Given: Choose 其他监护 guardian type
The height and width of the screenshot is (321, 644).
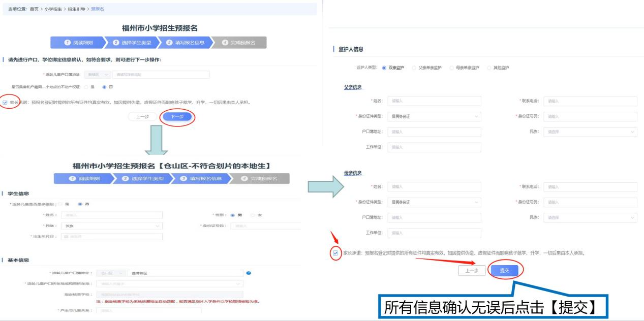Looking at the screenshot, I should (x=490, y=68).
